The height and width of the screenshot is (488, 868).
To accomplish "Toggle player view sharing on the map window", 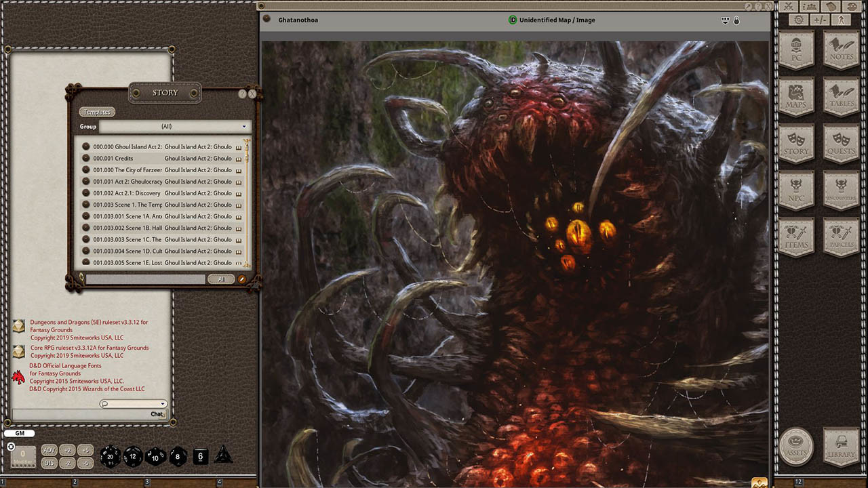I will click(x=725, y=20).
